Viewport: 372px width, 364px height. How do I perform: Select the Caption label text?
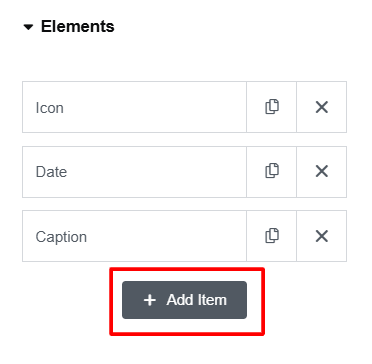[x=61, y=237]
